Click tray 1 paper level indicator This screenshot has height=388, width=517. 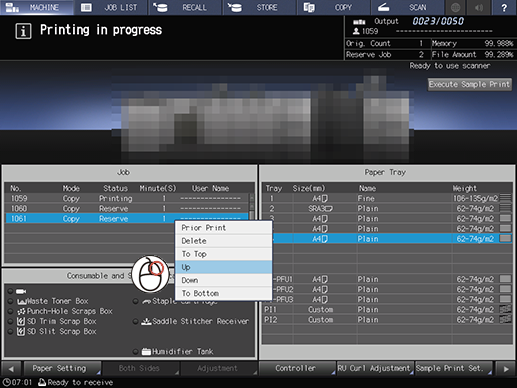click(x=505, y=198)
